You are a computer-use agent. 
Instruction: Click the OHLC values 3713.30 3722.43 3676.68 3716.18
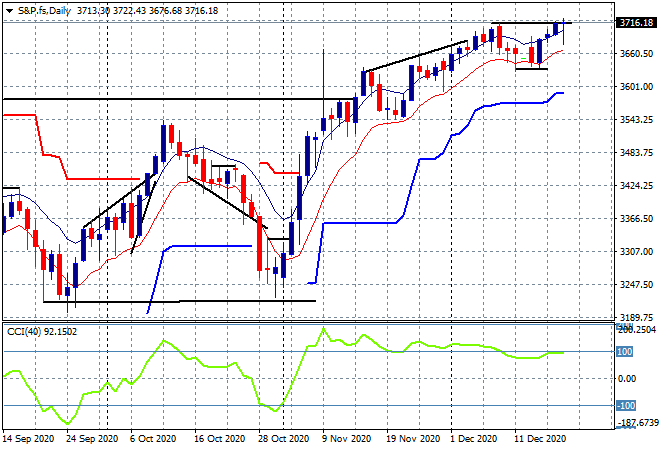click(148, 11)
